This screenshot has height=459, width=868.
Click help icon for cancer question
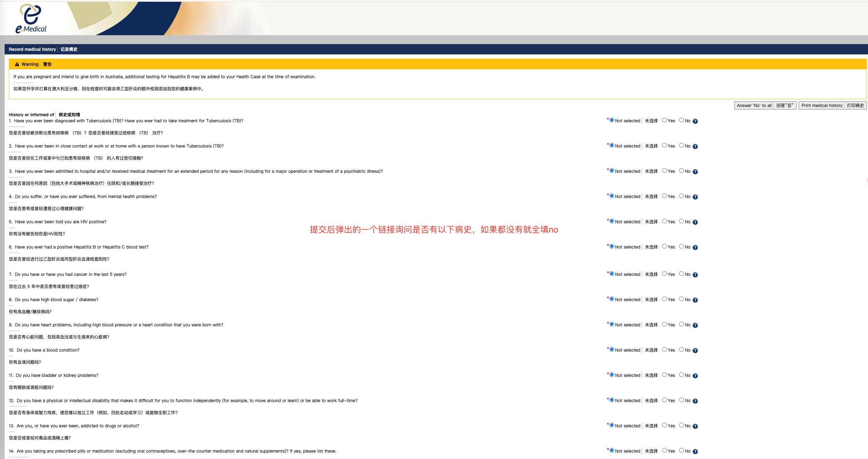(695, 275)
